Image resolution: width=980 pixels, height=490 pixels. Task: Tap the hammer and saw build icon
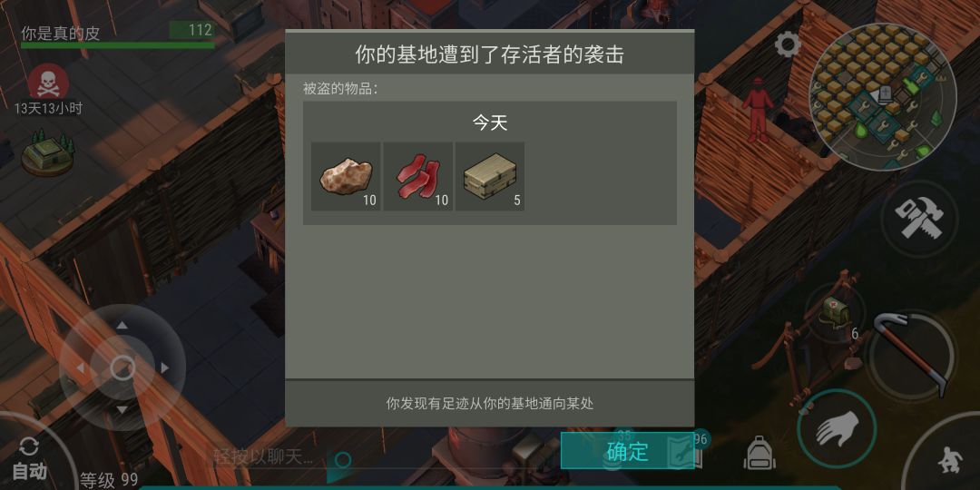click(918, 218)
